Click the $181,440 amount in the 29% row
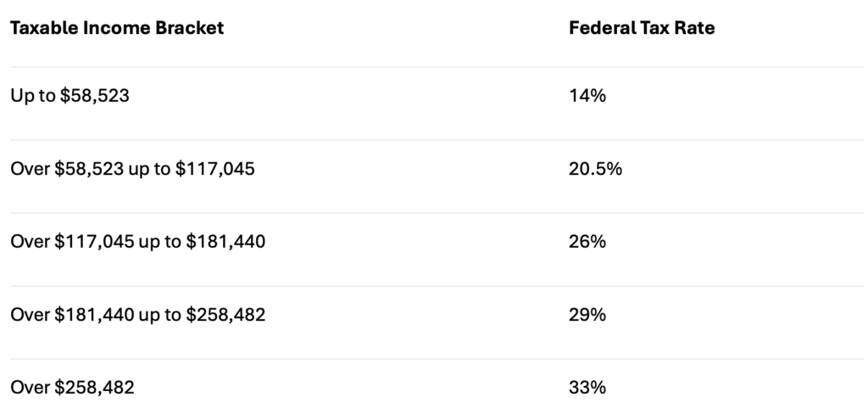The height and width of the screenshot is (420, 868). [93, 316]
